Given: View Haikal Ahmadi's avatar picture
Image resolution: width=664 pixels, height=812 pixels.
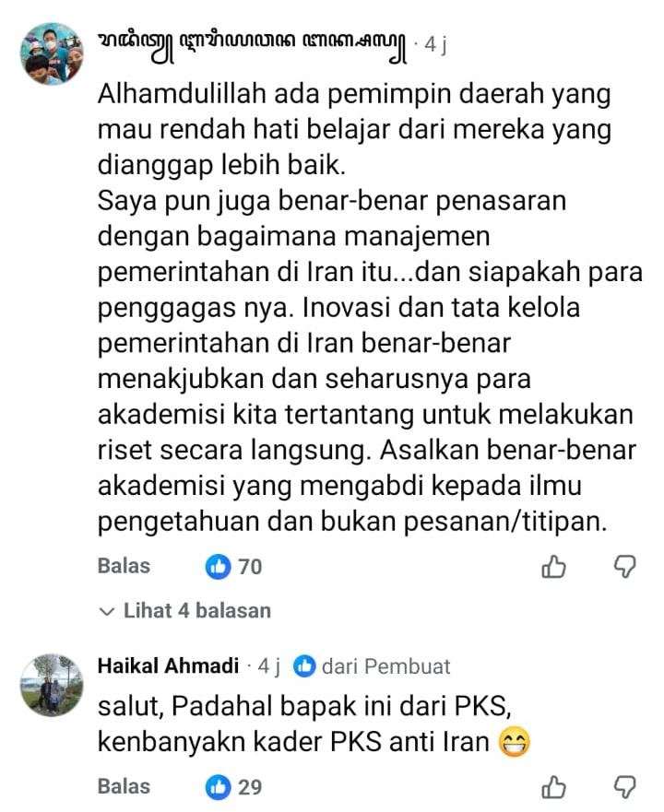Looking at the screenshot, I should click(x=52, y=685).
